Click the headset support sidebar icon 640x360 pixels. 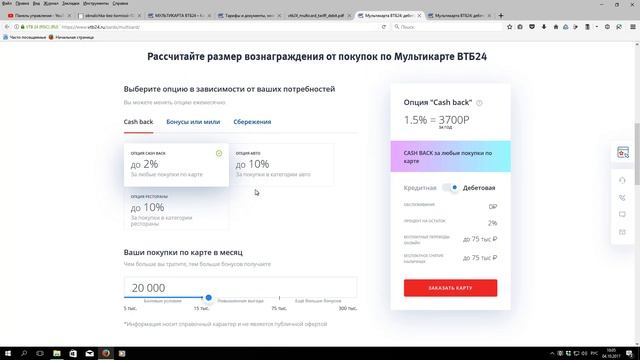[622, 180]
